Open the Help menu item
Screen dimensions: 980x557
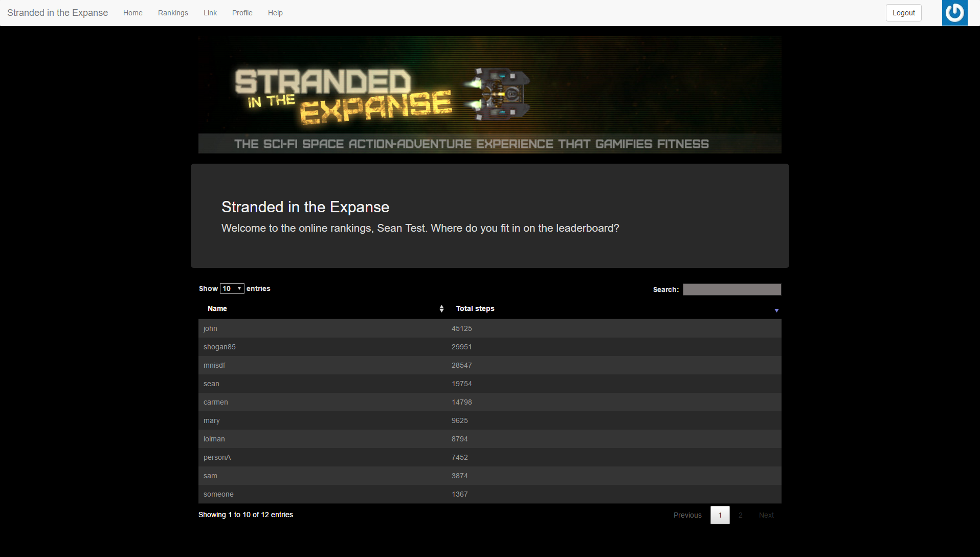point(275,13)
